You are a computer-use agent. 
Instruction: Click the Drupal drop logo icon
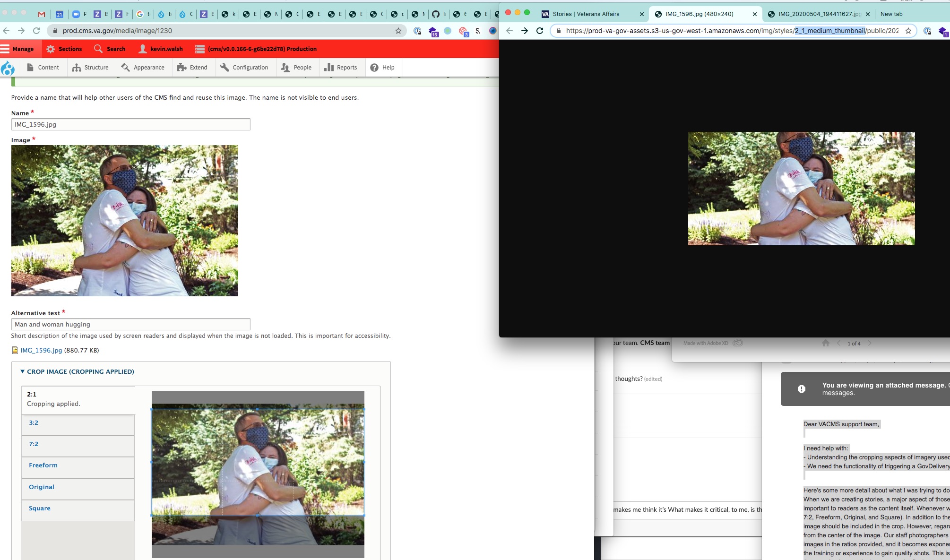8,69
